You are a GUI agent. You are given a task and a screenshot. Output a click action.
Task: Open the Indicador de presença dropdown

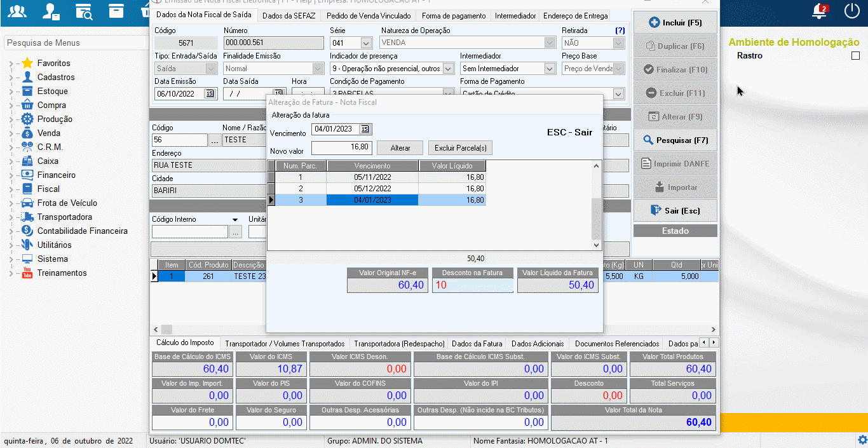pos(448,69)
